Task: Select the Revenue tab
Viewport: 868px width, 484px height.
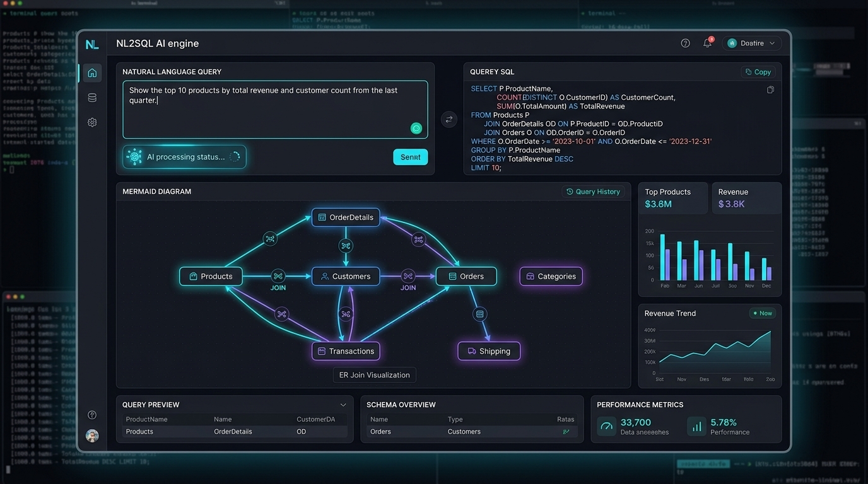Action: coord(747,198)
